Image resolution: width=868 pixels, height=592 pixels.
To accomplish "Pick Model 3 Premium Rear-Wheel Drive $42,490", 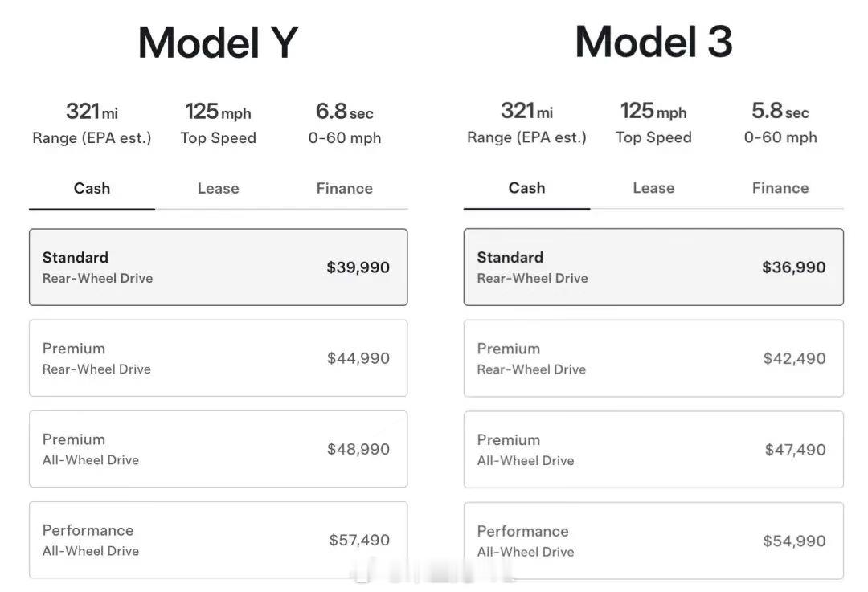I will click(x=653, y=358).
